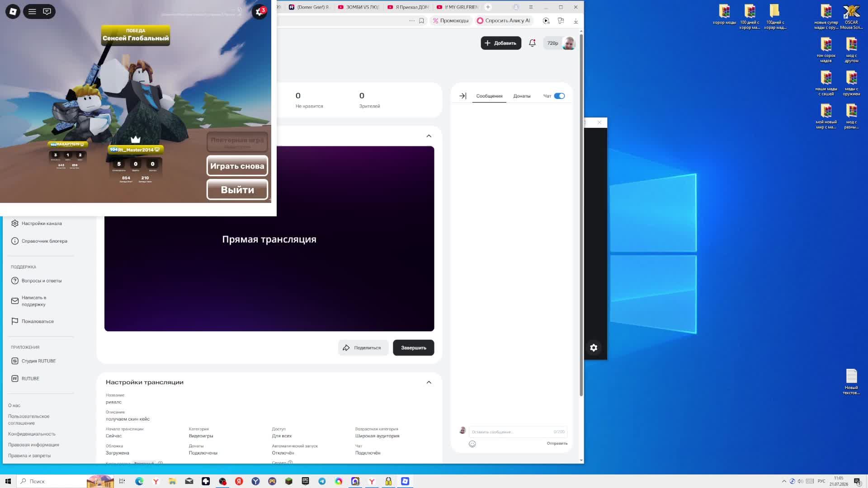This screenshot has width=868, height=488.
Task: Click Спросить Алису AI button
Action: coord(503,21)
